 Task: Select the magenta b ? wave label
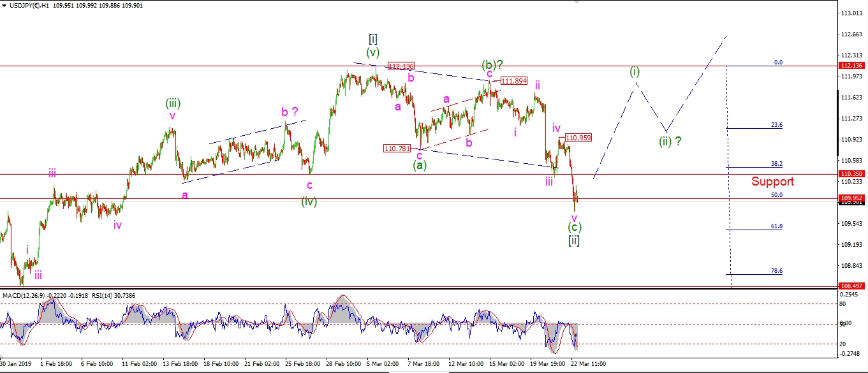289,112
